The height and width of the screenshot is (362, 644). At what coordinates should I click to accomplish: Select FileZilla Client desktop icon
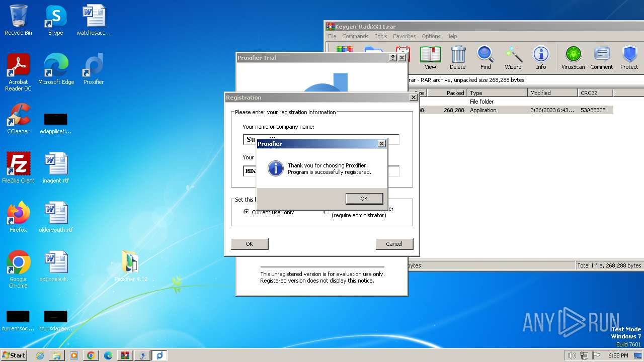point(18,168)
